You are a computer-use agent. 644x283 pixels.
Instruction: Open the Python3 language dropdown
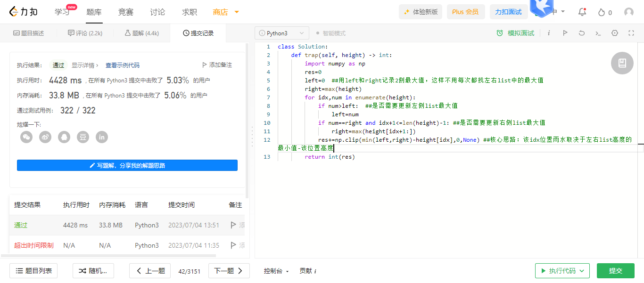pyautogui.click(x=282, y=33)
